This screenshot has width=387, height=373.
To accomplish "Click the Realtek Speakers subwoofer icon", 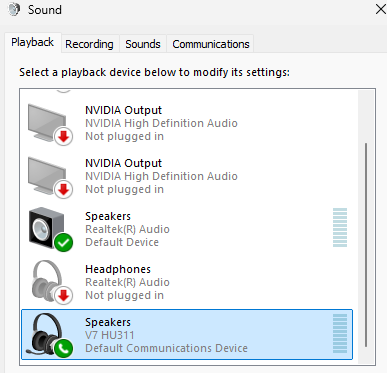I will coord(47,228).
